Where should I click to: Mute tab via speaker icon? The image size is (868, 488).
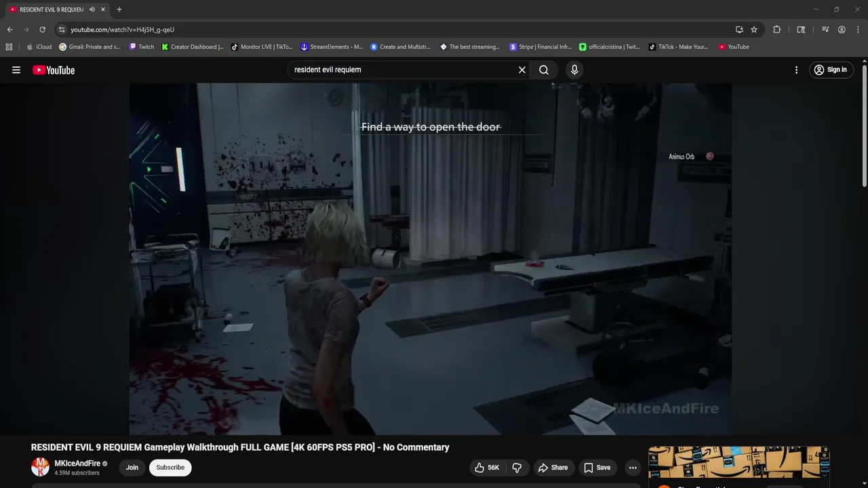[x=92, y=9]
